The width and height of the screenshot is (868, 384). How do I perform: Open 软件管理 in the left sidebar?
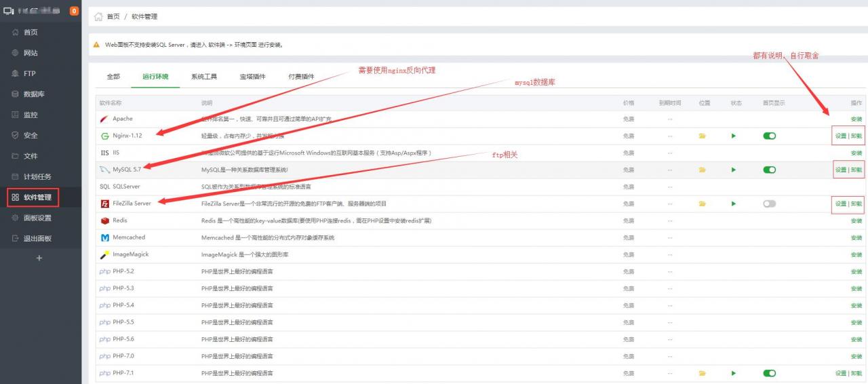(37, 197)
